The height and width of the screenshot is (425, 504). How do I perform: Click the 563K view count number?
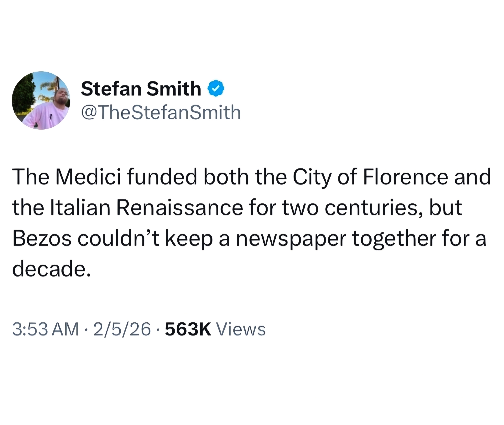point(188,329)
